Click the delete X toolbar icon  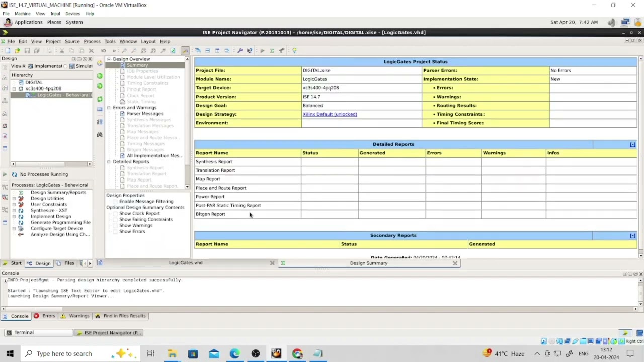pyautogui.click(x=91, y=51)
